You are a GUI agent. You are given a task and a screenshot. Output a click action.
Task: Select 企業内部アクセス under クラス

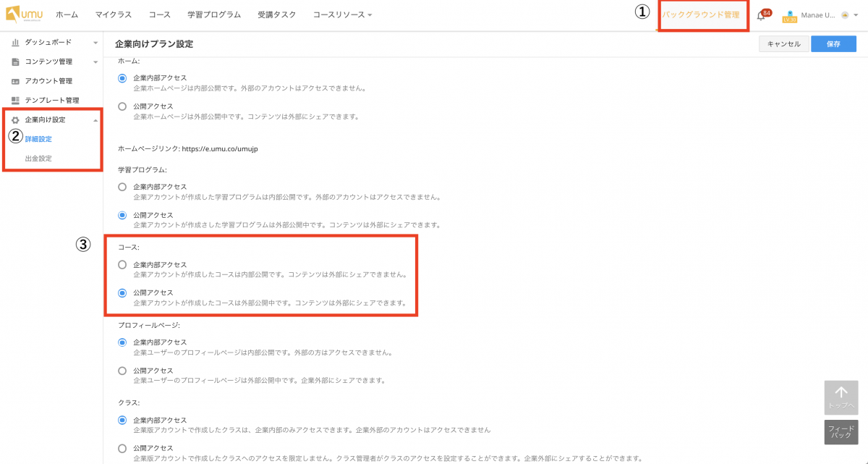click(122, 420)
